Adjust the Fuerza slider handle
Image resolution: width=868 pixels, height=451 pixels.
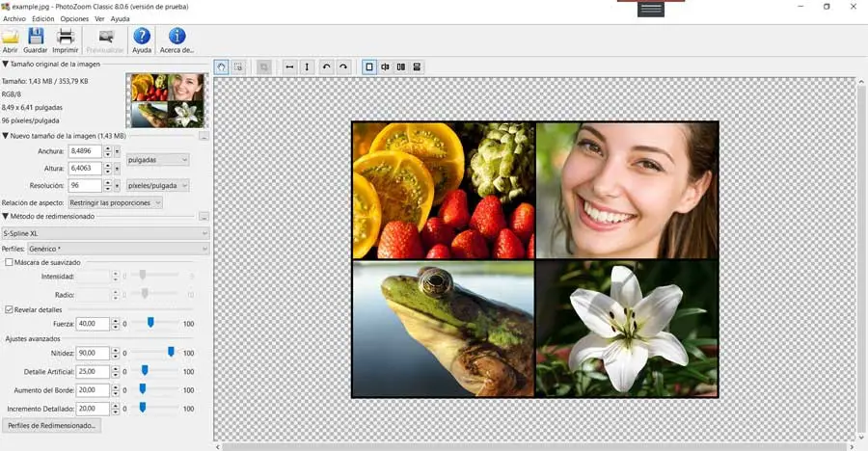150,323
